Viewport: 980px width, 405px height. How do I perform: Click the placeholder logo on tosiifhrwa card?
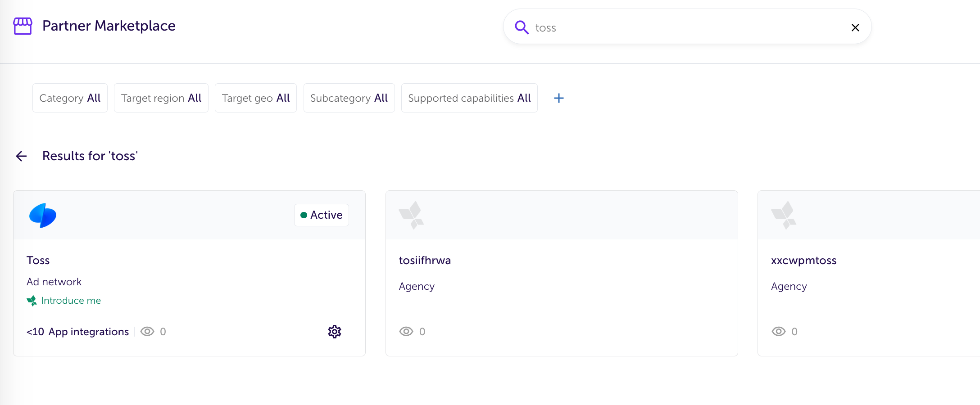412,215
